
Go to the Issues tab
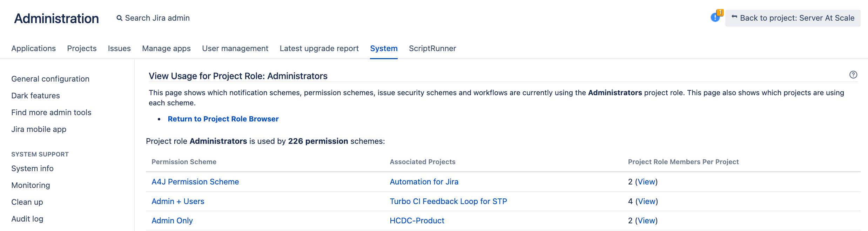119,48
